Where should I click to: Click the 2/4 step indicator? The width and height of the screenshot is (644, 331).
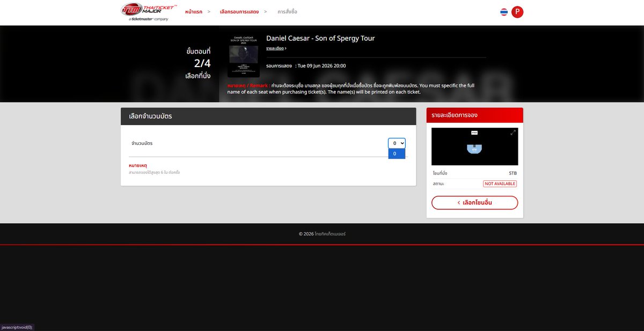tap(202, 63)
